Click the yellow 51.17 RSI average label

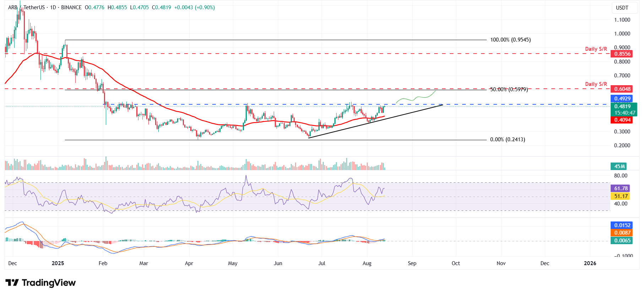click(x=621, y=196)
